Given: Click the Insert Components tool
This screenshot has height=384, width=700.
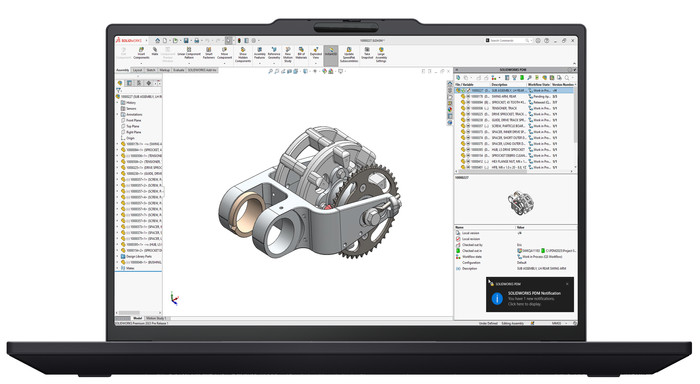Looking at the screenshot, I should click(x=141, y=53).
